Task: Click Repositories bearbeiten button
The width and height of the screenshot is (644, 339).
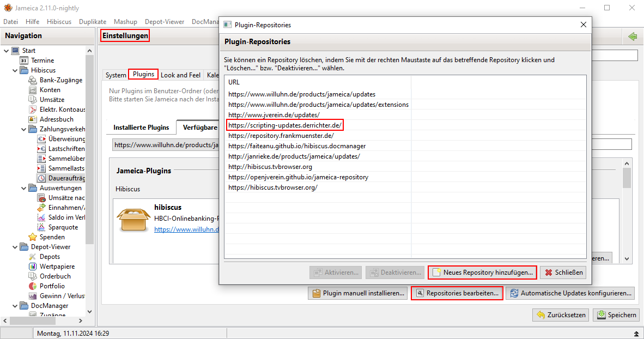Action: tap(457, 293)
